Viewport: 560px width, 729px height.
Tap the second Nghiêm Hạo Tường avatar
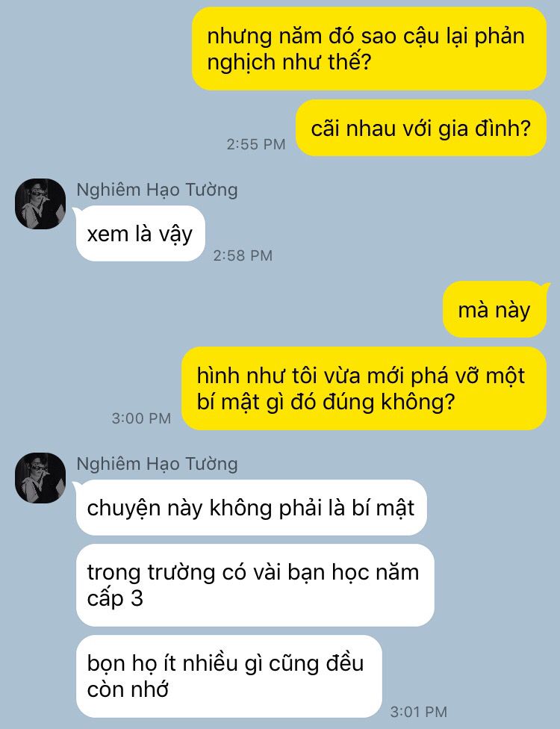40,478
